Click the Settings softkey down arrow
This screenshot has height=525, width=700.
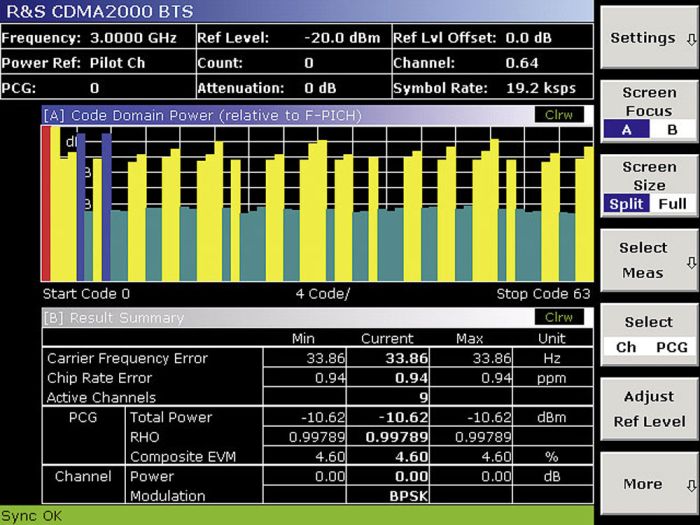691,40
